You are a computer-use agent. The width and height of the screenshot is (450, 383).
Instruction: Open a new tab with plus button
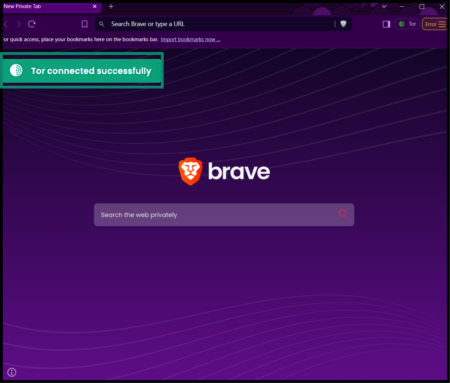(111, 6)
